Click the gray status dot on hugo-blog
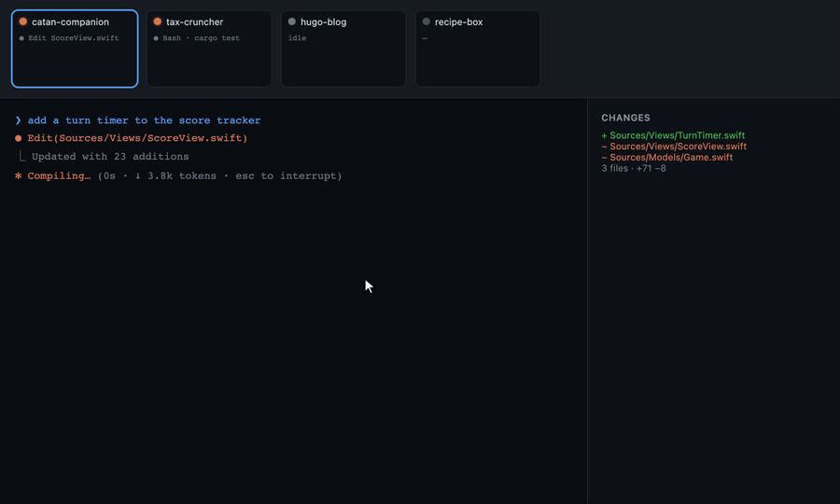 pos(292,21)
